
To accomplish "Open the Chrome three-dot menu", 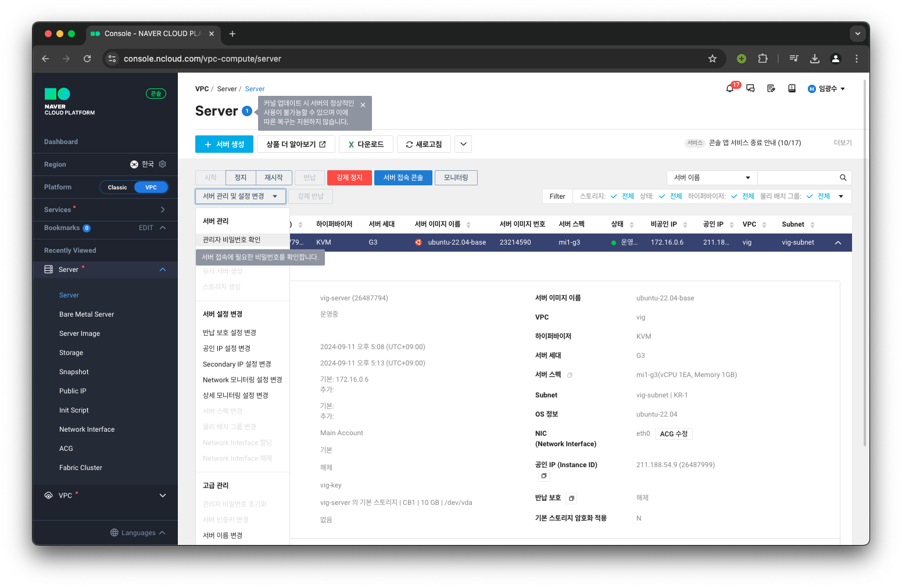I will 857,59.
